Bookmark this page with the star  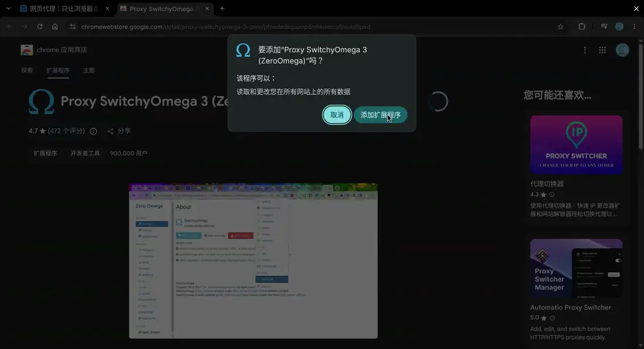[561, 27]
